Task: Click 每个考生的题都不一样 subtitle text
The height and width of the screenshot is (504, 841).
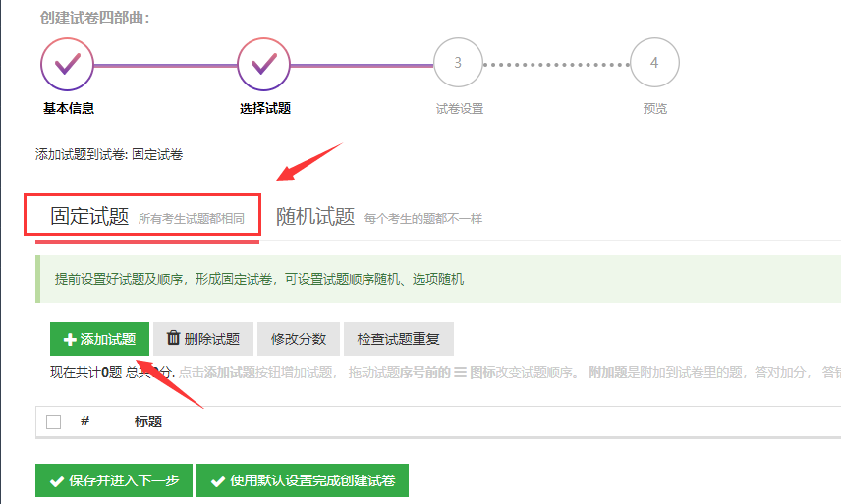Action: 423,219
